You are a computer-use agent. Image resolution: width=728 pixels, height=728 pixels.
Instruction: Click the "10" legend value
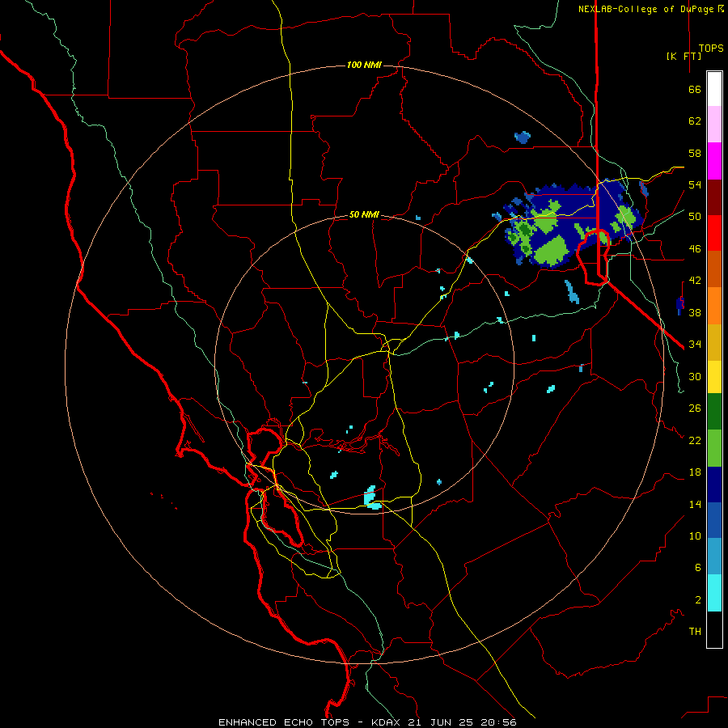(695, 535)
